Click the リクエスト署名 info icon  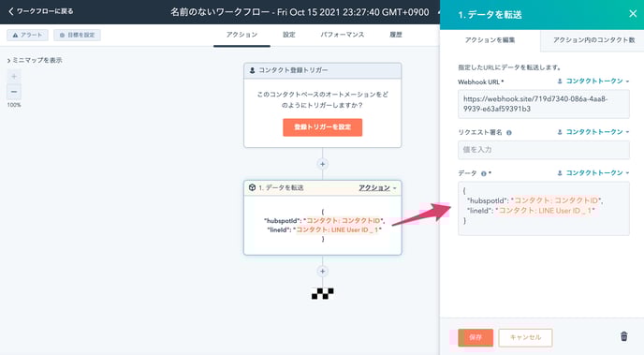point(509,133)
